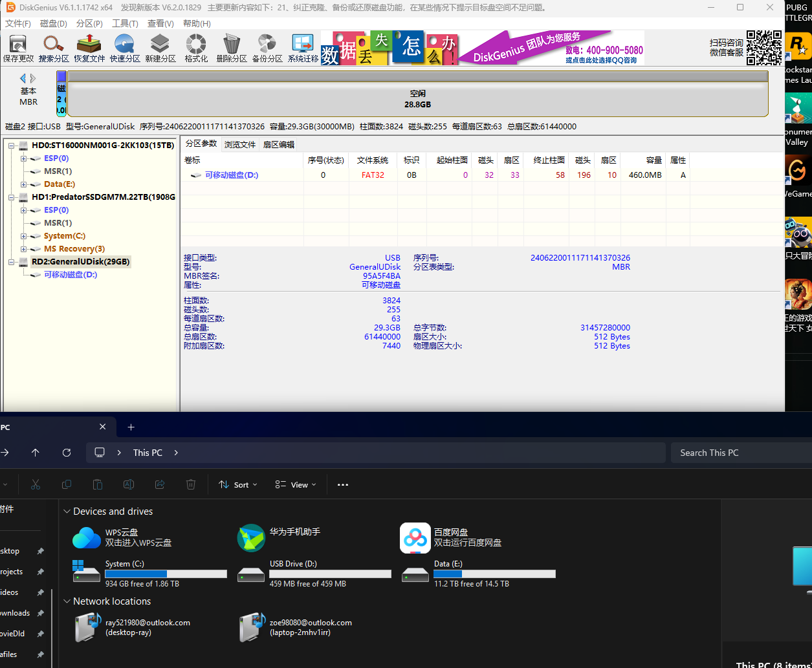Click the 新建分区 new partition icon
This screenshot has height=668, width=812.
pyautogui.click(x=160, y=48)
